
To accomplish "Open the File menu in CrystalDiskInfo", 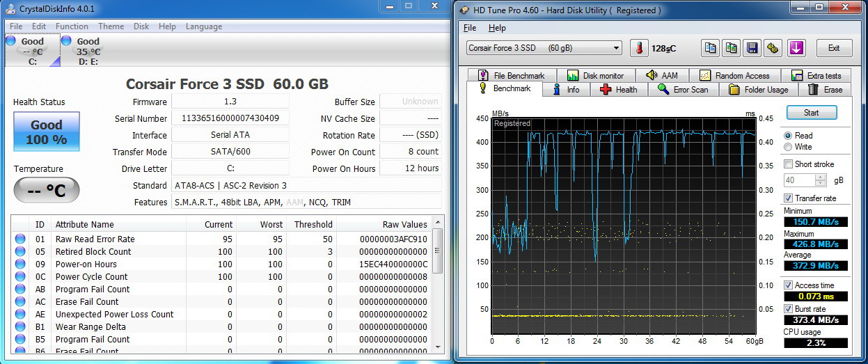I will [x=16, y=26].
